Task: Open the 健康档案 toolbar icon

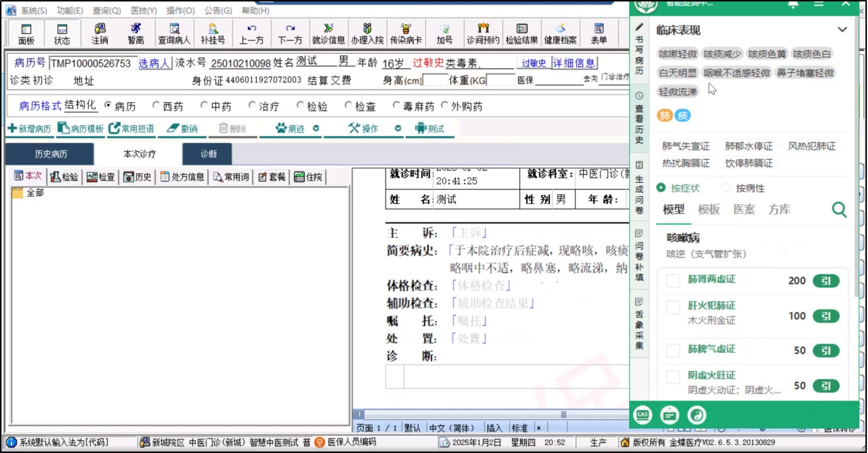Action: coord(560,33)
